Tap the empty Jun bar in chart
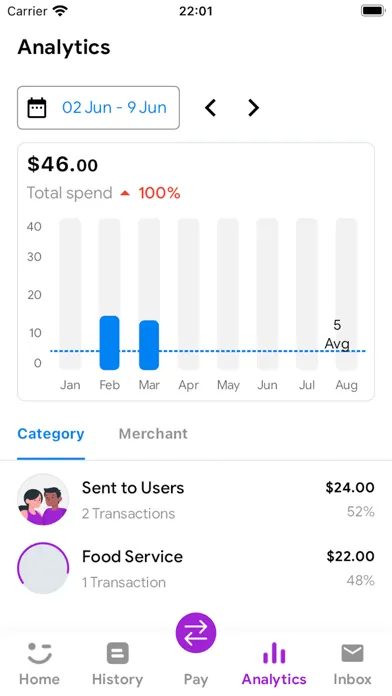392x696 pixels. [x=267, y=294]
